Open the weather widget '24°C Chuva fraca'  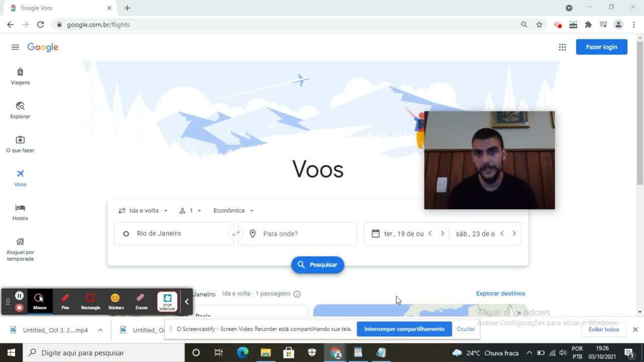point(486,353)
